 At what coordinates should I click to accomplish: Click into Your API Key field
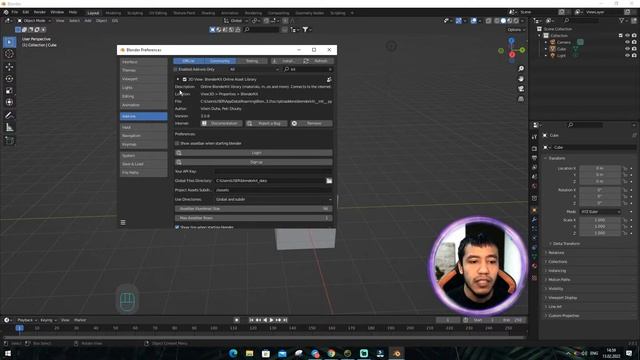point(273,171)
